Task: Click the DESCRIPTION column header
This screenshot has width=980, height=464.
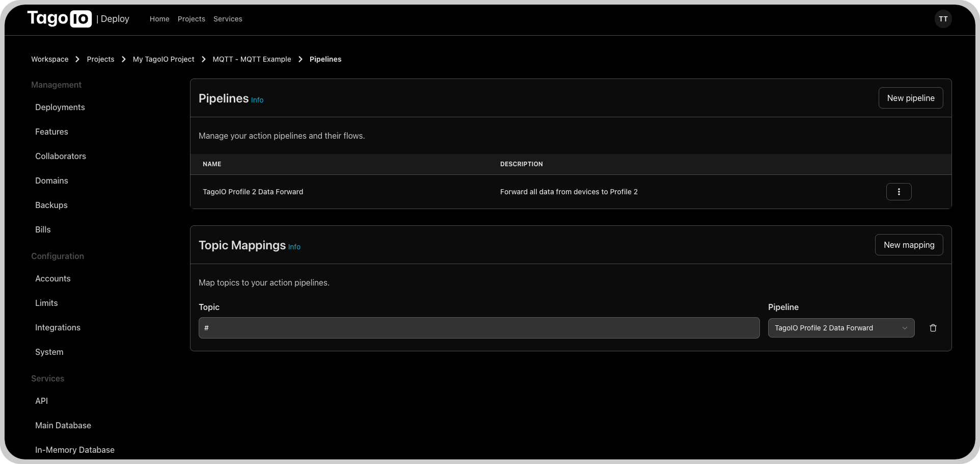Action: 521,164
